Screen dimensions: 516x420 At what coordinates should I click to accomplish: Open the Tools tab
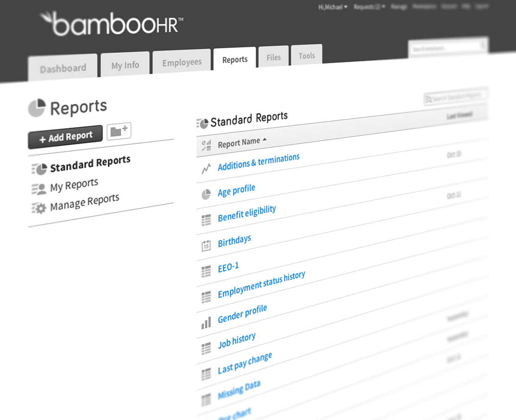[x=306, y=56]
